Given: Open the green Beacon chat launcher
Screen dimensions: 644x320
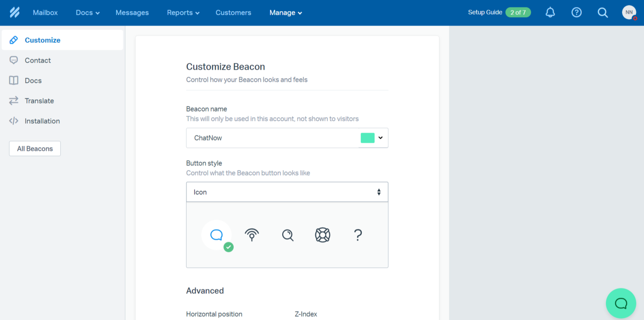Looking at the screenshot, I should pyautogui.click(x=621, y=303).
